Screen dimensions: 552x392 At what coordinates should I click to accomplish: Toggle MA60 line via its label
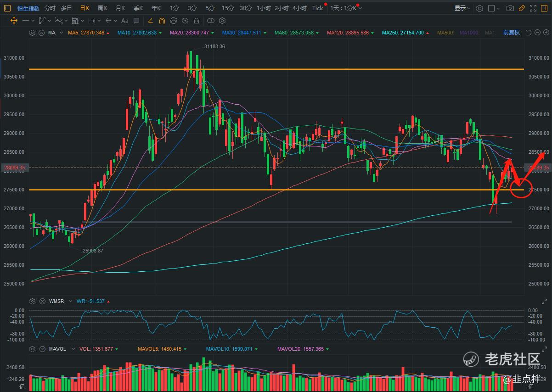click(294, 33)
